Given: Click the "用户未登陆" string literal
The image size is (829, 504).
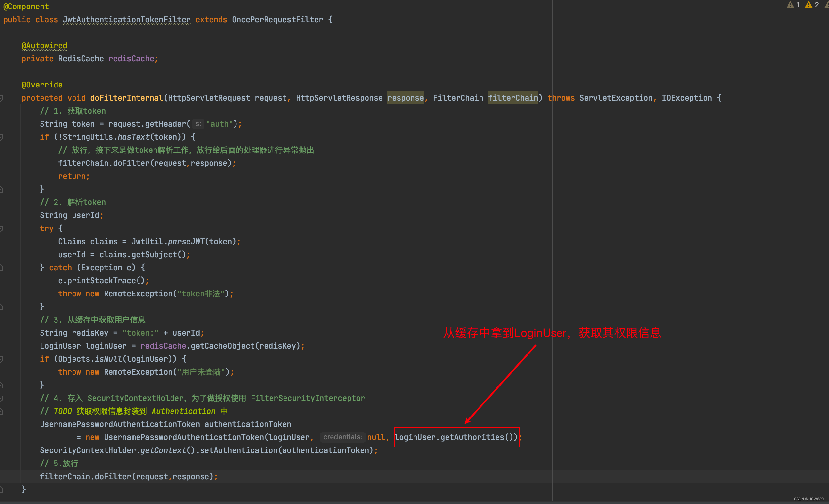Looking at the screenshot, I should click(201, 372).
